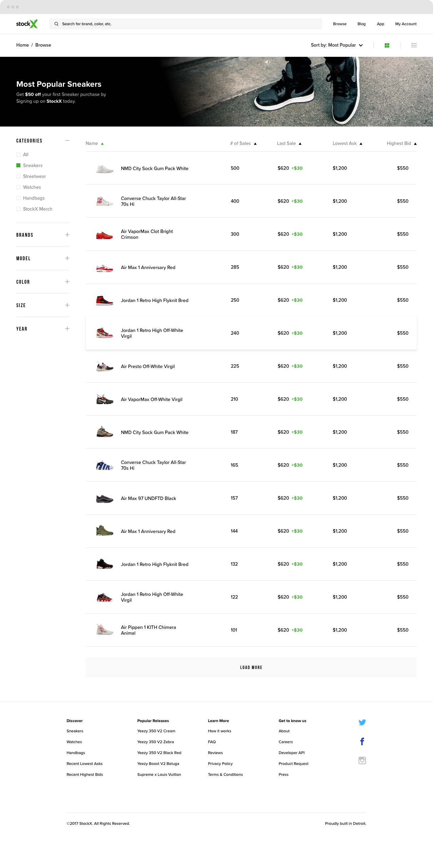Viewport: 433px width, 868px height.
Task: Collapse the Categories filter section
Action: 67,140
